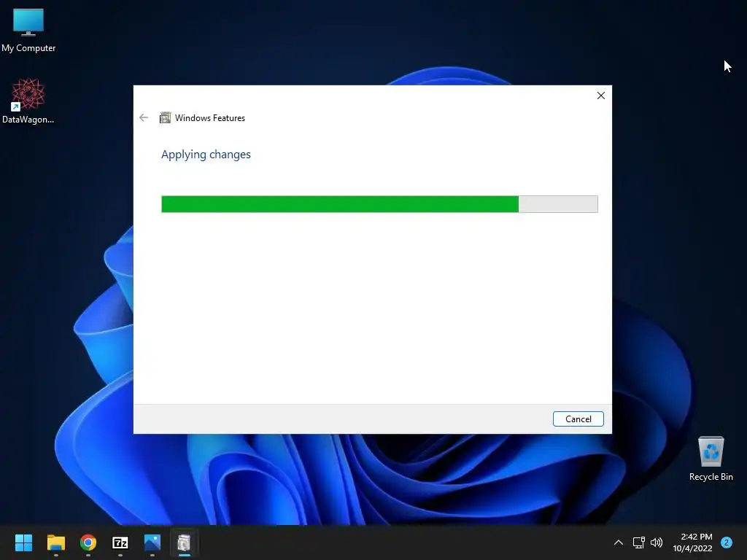
Task: Click the back arrow in Windows Features
Action: click(144, 117)
